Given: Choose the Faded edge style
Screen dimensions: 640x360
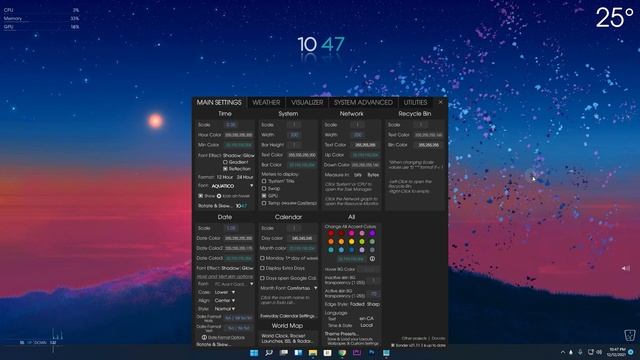Looking at the screenshot, I should pos(357,304).
